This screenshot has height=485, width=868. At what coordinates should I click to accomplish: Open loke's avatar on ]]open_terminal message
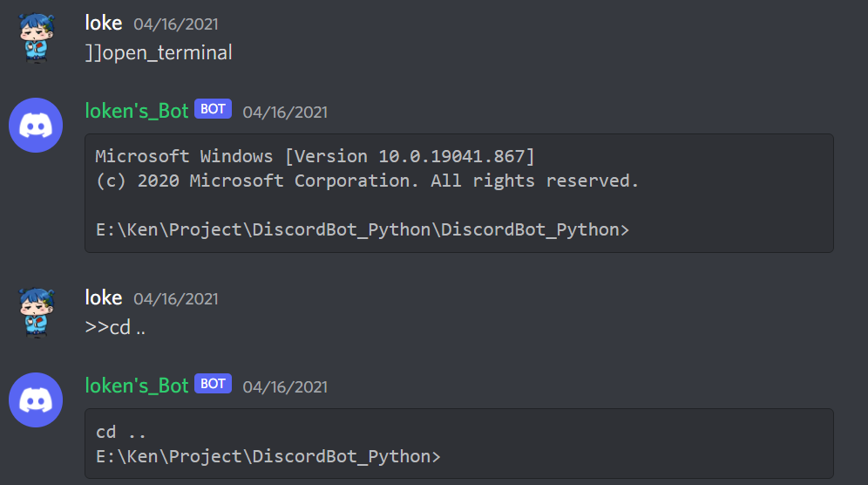pos(37,38)
